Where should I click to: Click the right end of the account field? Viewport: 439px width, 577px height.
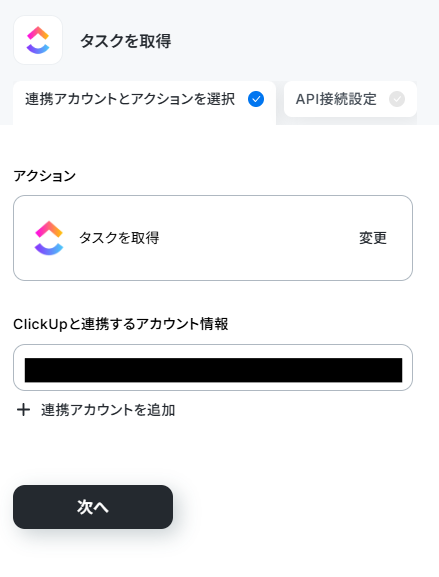[x=407, y=367]
